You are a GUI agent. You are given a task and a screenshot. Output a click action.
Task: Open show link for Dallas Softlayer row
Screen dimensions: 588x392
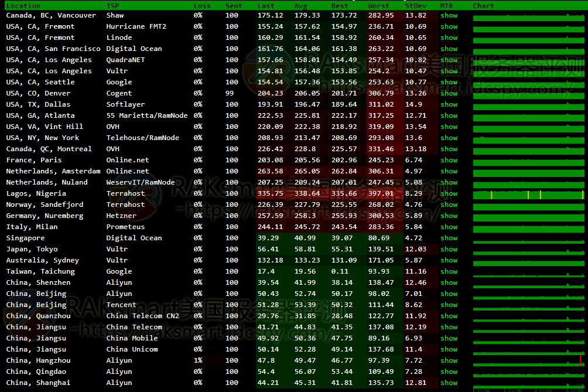(x=449, y=104)
